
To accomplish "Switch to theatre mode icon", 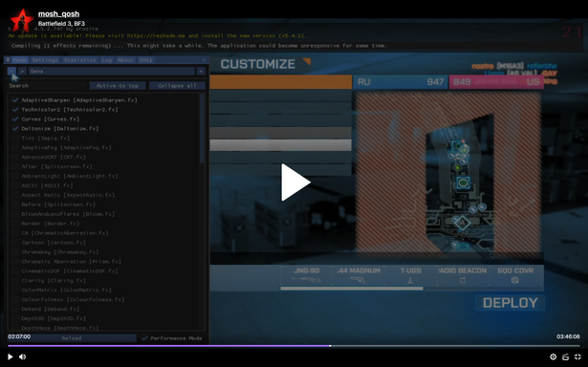I will (565, 356).
